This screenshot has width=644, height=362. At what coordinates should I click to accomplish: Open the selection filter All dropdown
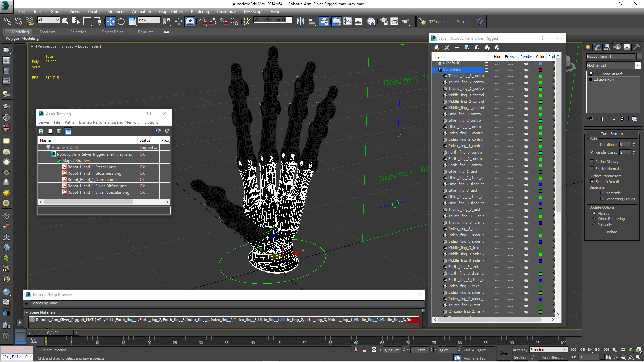(x=48, y=20)
